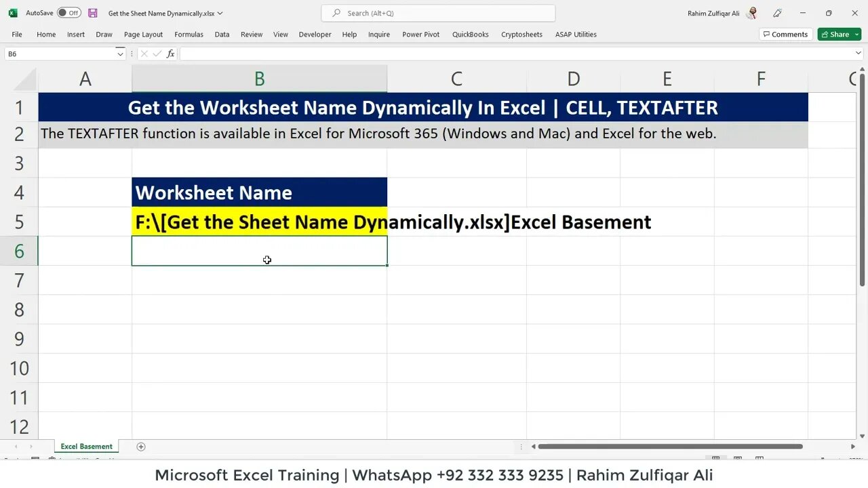Click the vertical scroll down arrow
This screenshot has height=488, width=868.
pos(862,436)
